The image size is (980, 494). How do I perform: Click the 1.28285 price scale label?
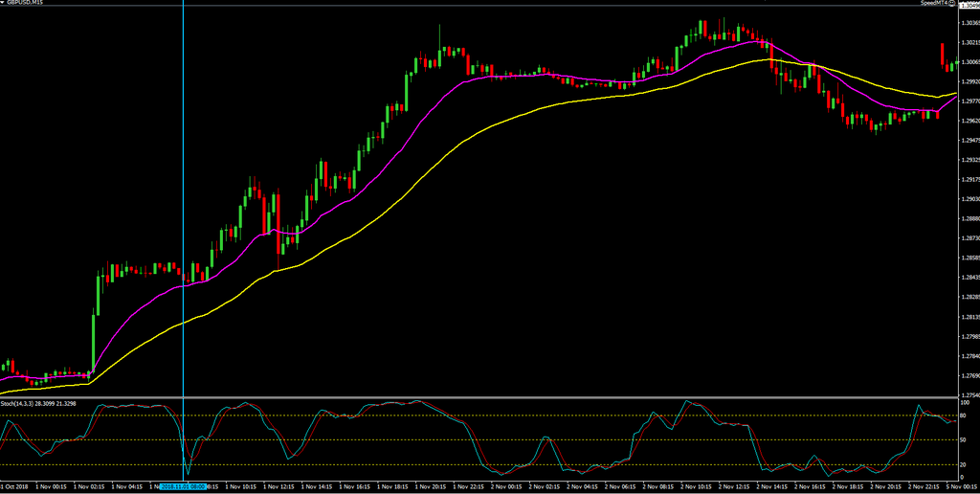pos(969,297)
